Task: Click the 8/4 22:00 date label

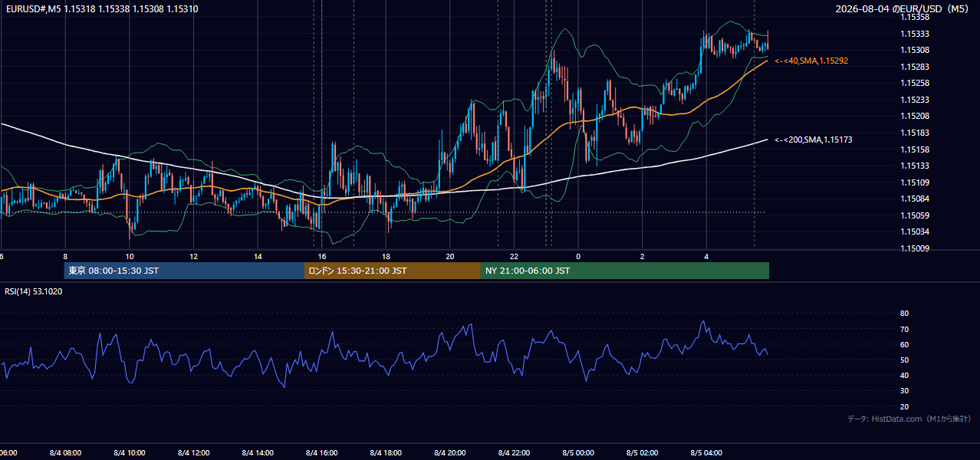Action: click(515, 452)
